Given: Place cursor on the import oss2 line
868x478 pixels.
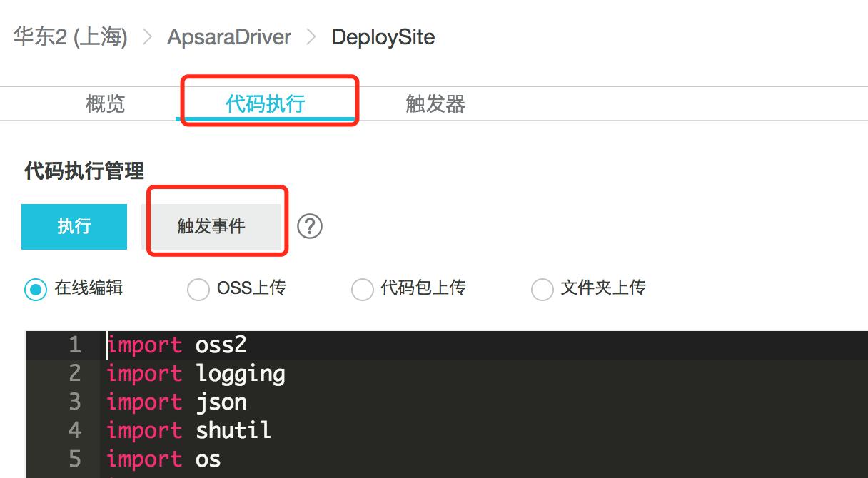Looking at the screenshot, I should click(x=186, y=345).
